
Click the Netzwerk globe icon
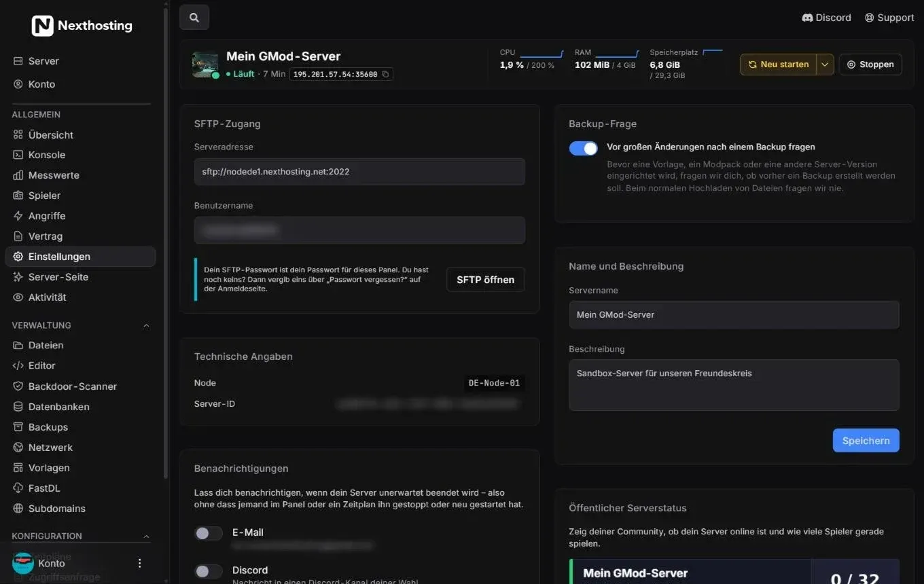[18, 448]
